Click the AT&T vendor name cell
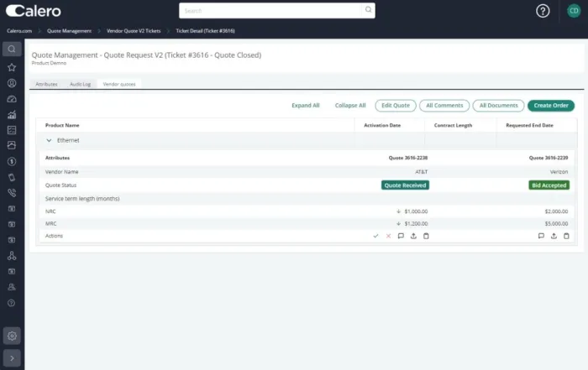 point(421,172)
